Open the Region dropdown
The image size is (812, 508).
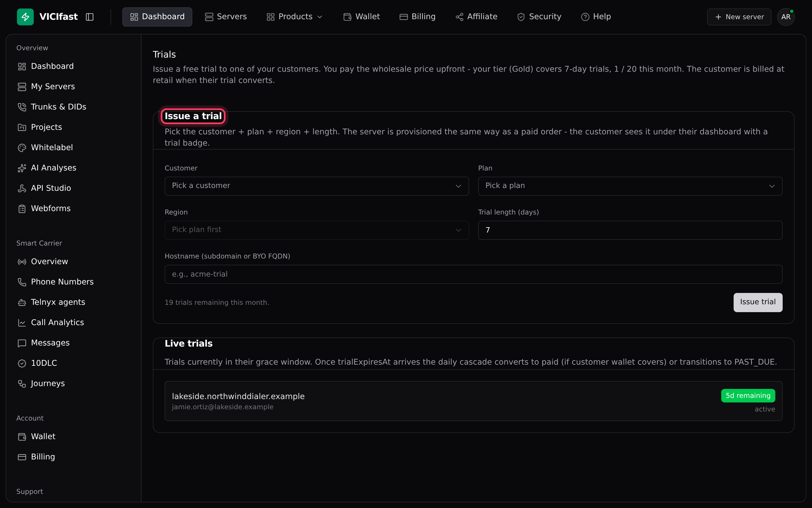coord(316,230)
